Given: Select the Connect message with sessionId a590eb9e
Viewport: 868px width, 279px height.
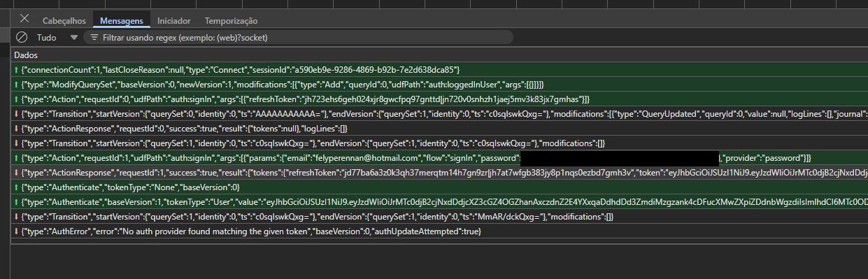Looking at the screenshot, I should (439, 70).
